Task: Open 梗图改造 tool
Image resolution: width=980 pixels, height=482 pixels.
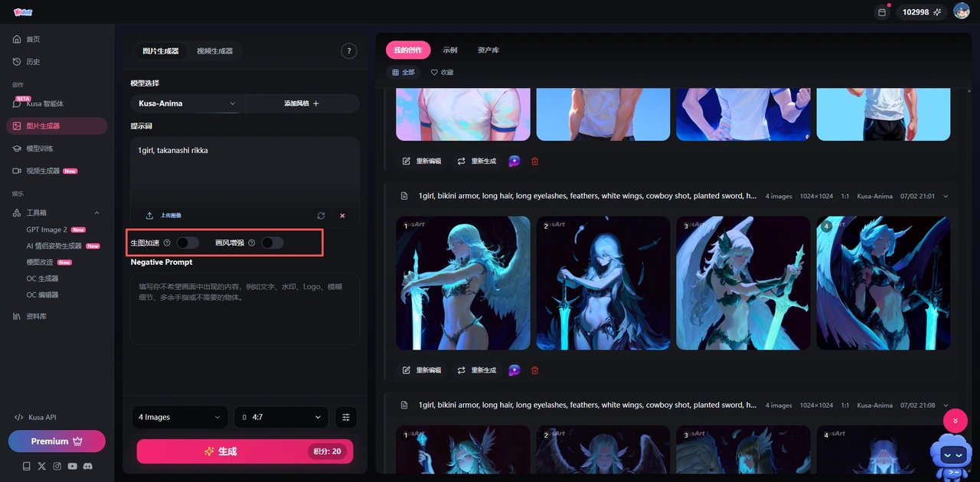Action: [49, 262]
